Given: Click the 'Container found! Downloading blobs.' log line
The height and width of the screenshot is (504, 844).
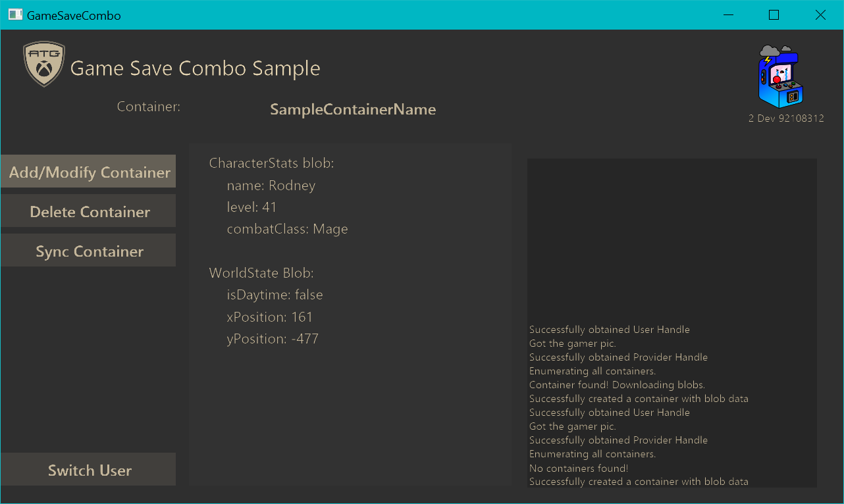Looking at the screenshot, I should pyautogui.click(x=617, y=385).
